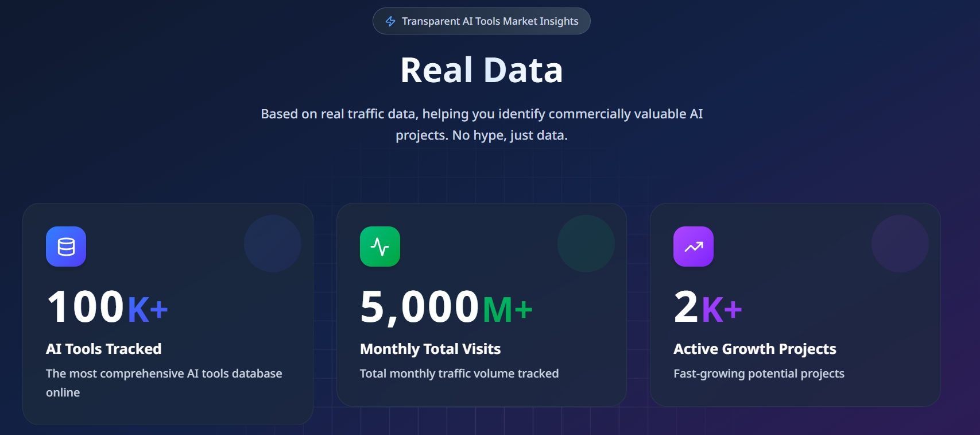Click 'Fast-growing potential projects' description
Screen dimensions: 980x435
pos(759,374)
